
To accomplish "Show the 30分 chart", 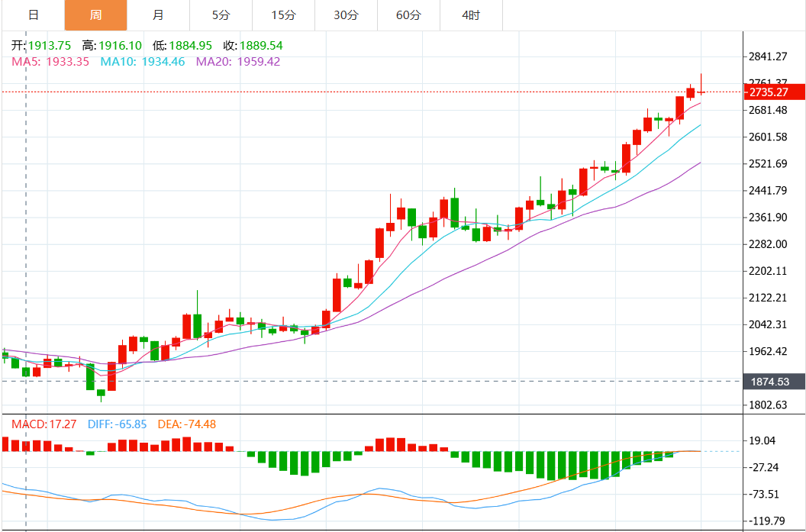I will coord(345,15).
